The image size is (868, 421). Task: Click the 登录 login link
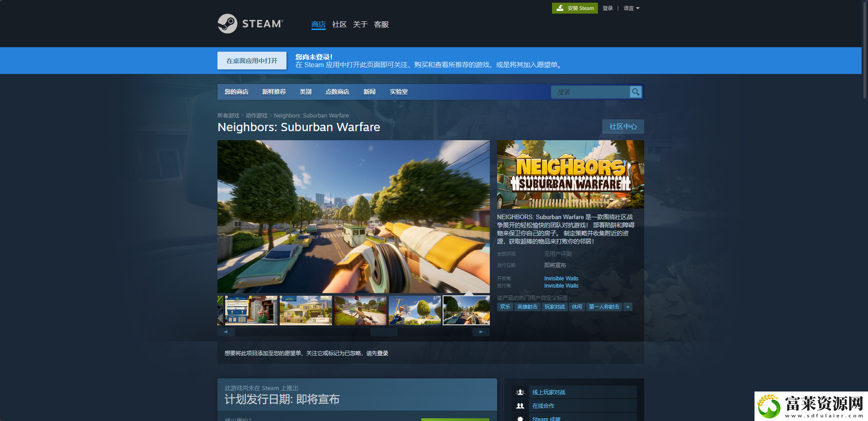coord(608,8)
